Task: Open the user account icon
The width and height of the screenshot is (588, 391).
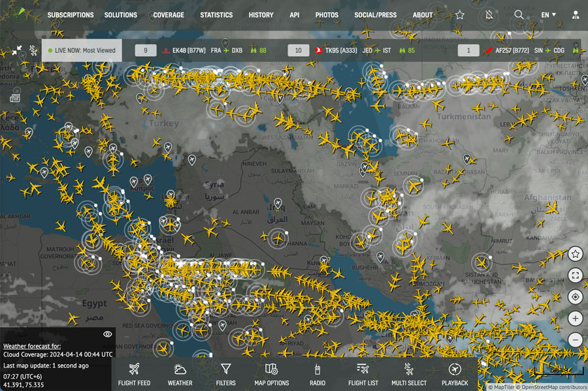Action: 575,15
